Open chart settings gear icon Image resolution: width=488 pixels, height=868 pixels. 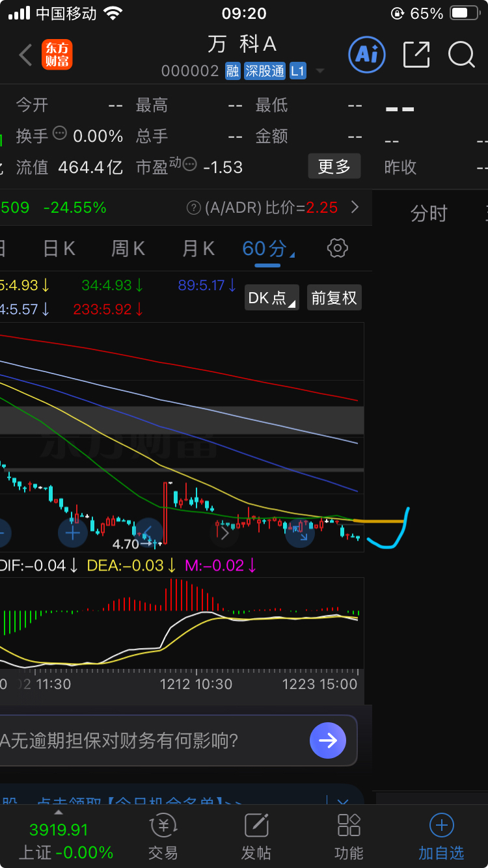337,248
